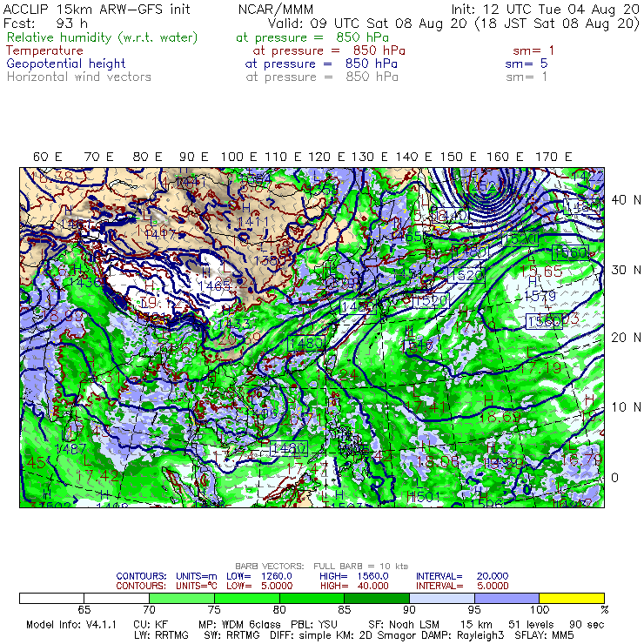Click the 'LW: RRTMG' scheme text
Screen dimensions: 644x644
pos(161,635)
